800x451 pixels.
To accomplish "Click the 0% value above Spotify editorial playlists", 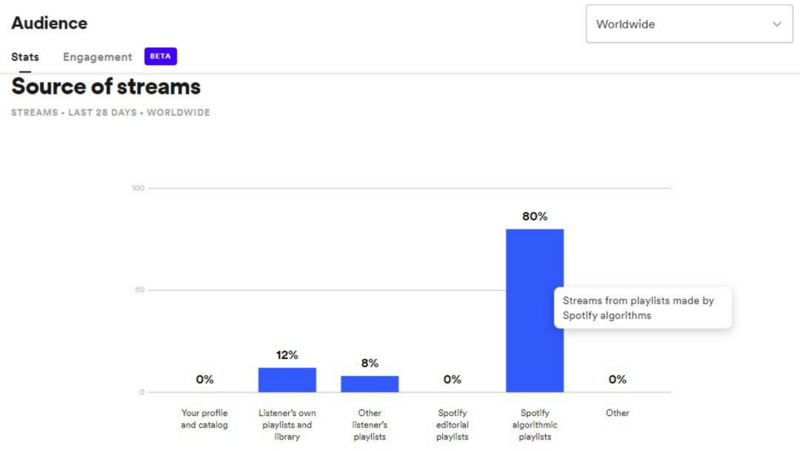I will coord(452,379).
